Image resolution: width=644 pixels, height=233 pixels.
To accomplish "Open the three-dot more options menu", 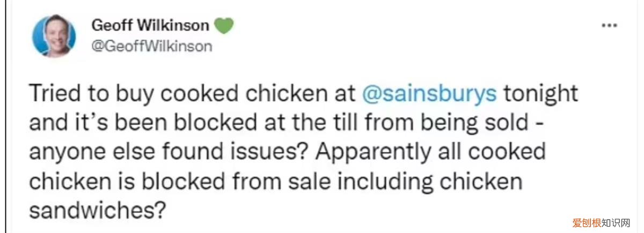I will tap(608, 26).
